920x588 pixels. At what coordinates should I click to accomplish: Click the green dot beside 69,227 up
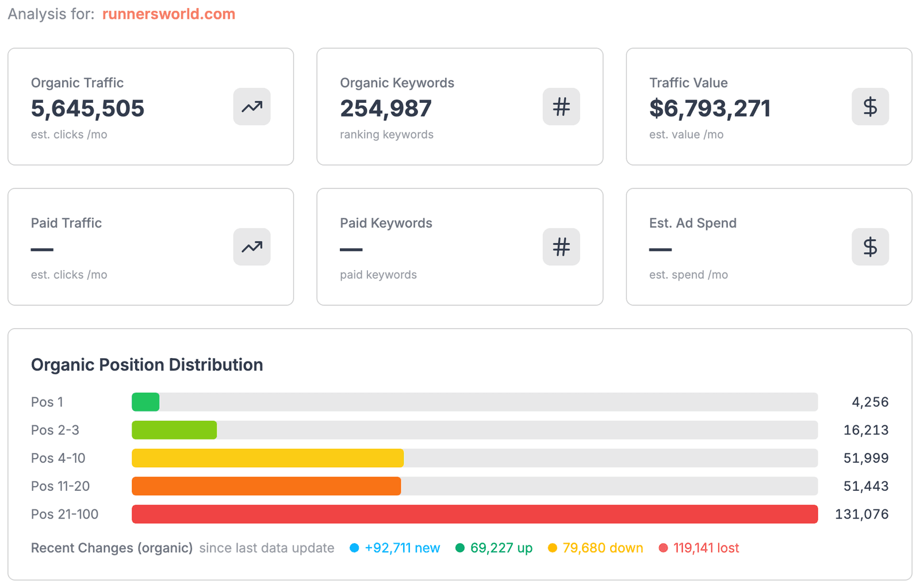(459, 548)
